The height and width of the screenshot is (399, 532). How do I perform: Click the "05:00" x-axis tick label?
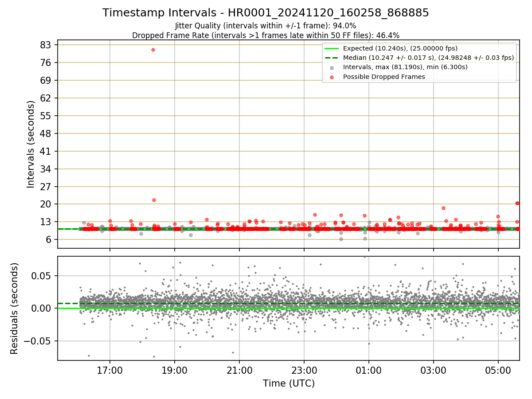(x=498, y=370)
